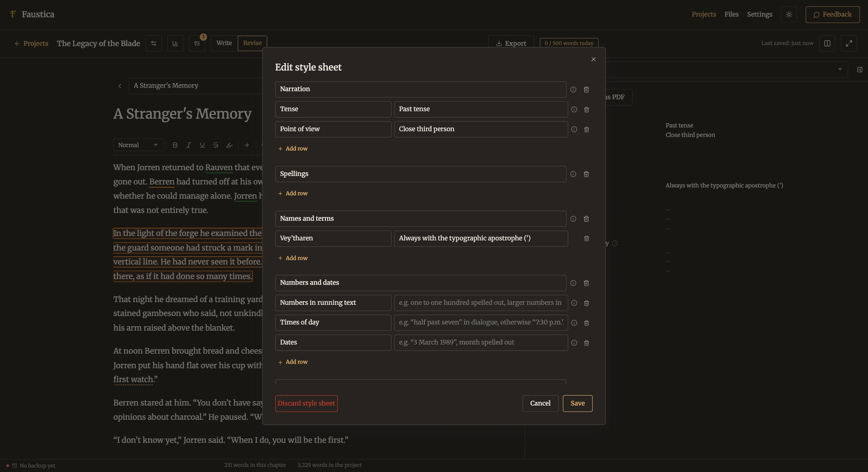Expand the dropdown arrow in the right panel
Image resolution: width=868 pixels, height=472 pixels.
click(840, 70)
